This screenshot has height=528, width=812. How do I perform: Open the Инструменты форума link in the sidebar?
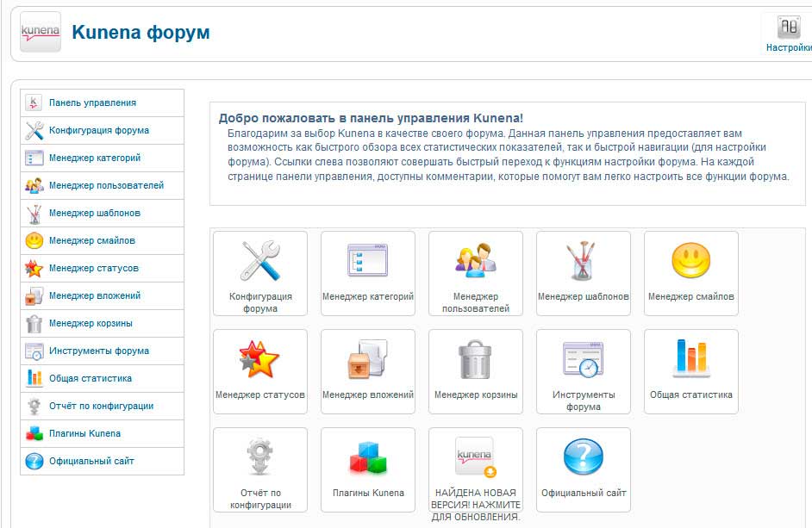[x=99, y=351]
